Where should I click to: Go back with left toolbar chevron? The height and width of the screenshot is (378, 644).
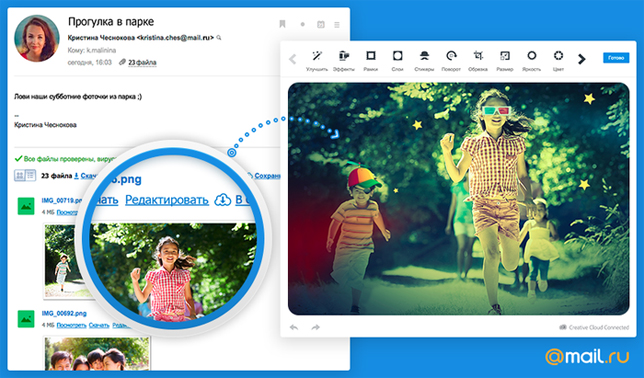coord(292,59)
